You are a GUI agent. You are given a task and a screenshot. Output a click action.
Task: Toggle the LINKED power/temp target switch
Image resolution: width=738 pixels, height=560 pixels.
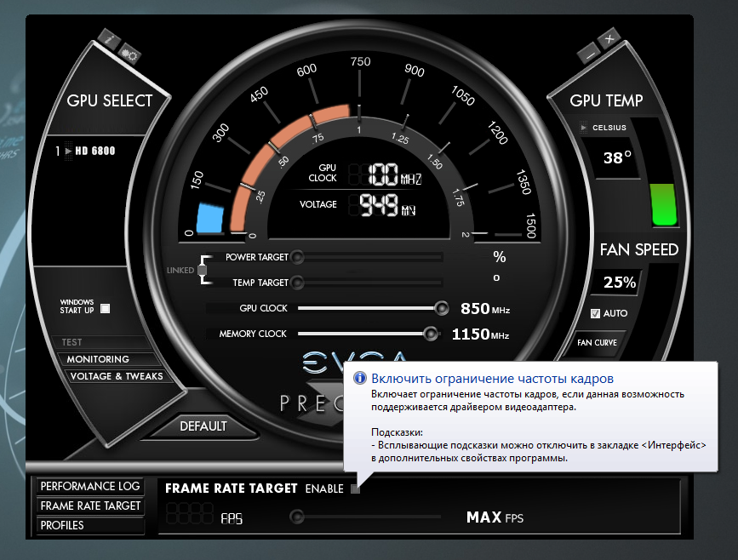[x=203, y=270]
